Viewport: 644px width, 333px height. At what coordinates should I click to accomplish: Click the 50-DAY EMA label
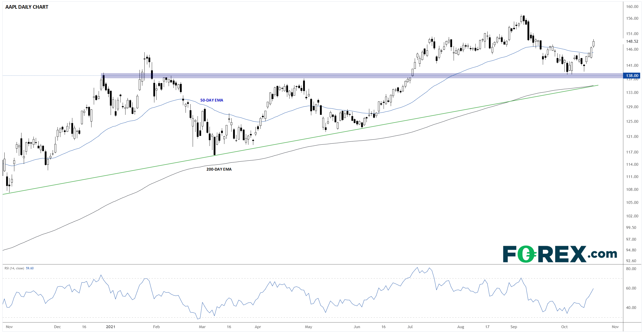pos(212,100)
